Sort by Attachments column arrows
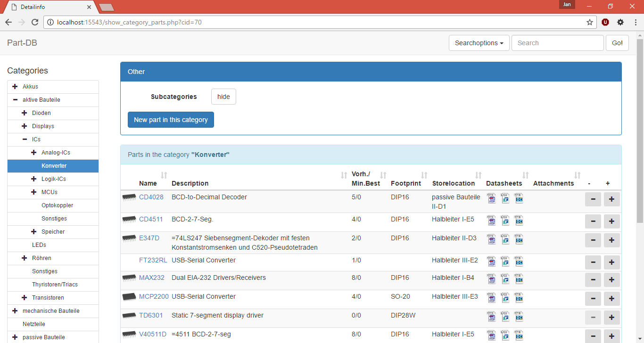Image resolution: width=644 pixels, height=343 pixels. pos(577,175)
